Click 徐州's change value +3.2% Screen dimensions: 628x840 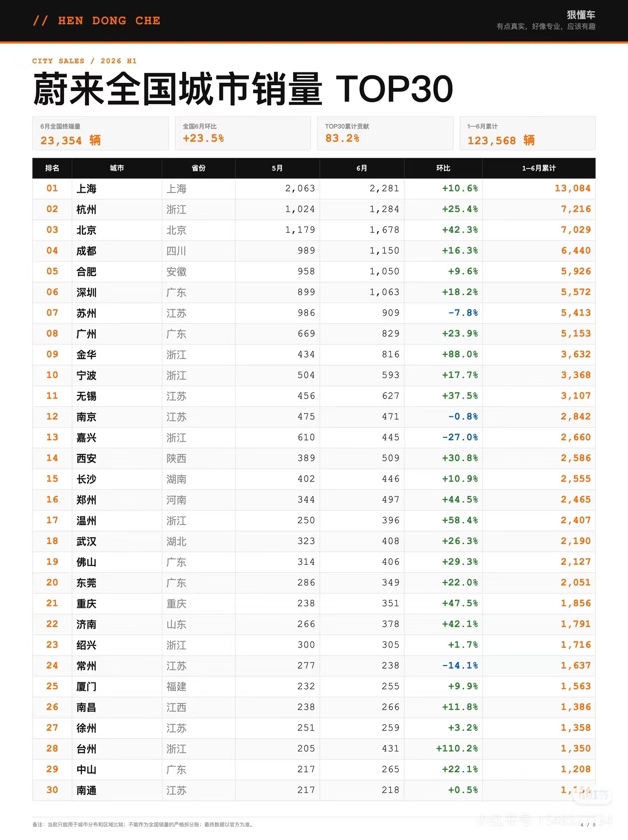[x=463, y=727]
